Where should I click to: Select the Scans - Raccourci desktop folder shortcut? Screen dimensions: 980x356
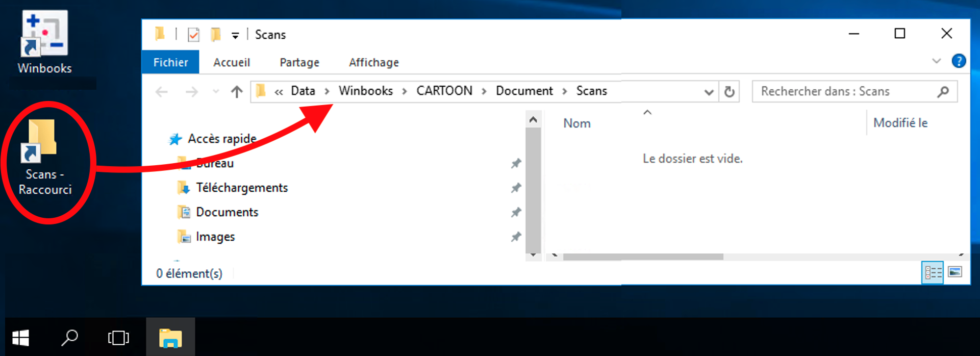coord(44,158)
